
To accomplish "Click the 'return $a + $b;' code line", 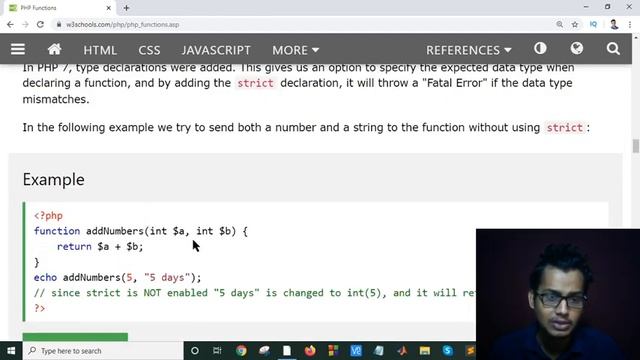I will click(x=100, y=247).
